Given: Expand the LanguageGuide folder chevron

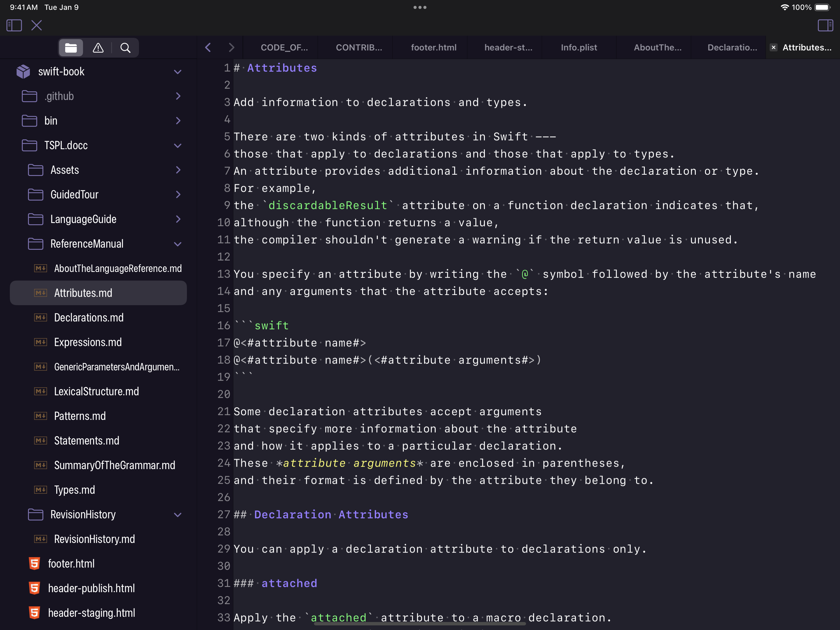Looking at the screenshot, I should (178, 219).
